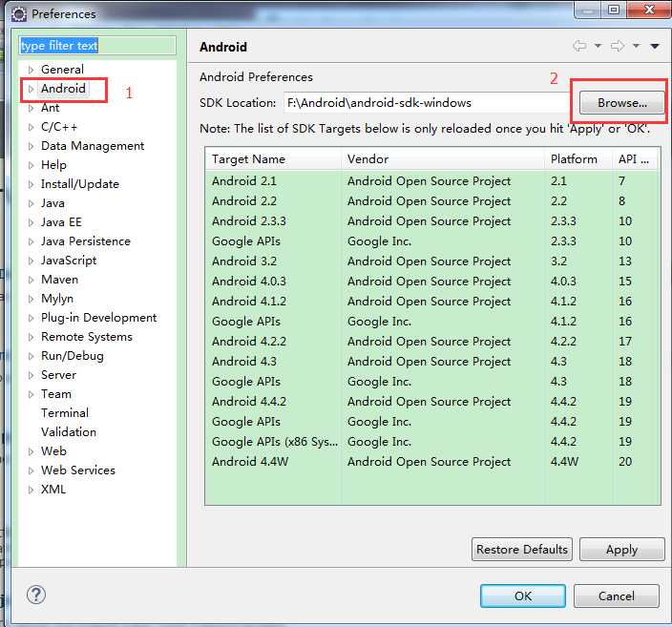Expand the Run/Debug node arrow

(31, 356)
